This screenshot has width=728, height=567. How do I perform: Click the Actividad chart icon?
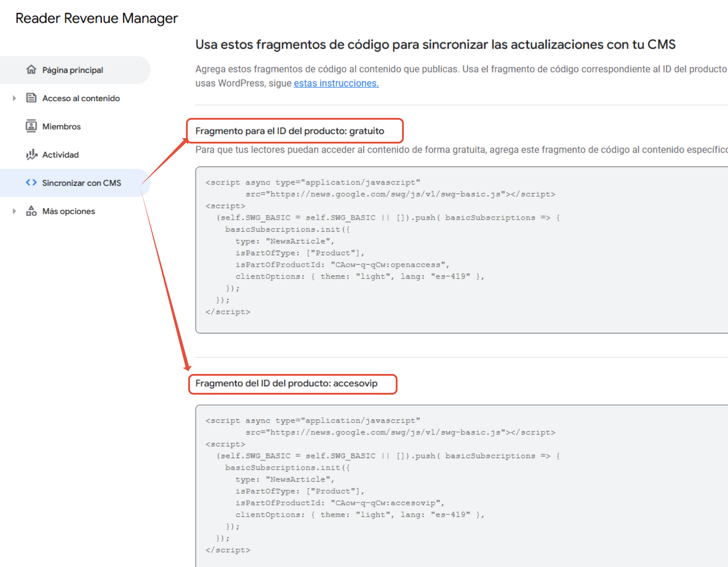32,154
